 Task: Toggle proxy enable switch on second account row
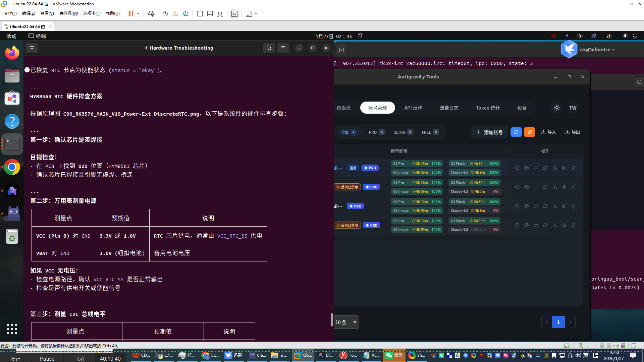pyautogui.click(x=564, y=187)
